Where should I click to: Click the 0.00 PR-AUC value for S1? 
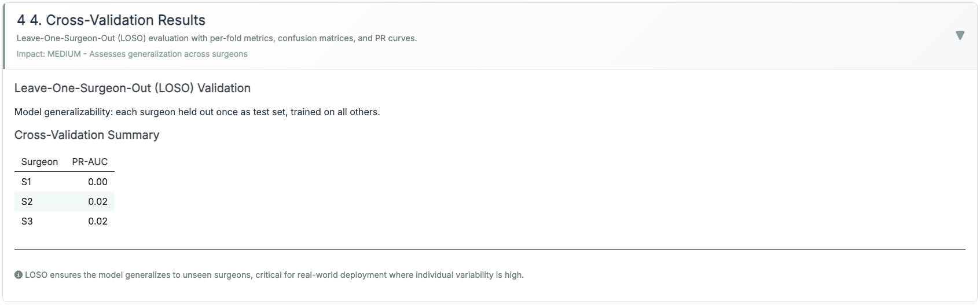point(98,182)
